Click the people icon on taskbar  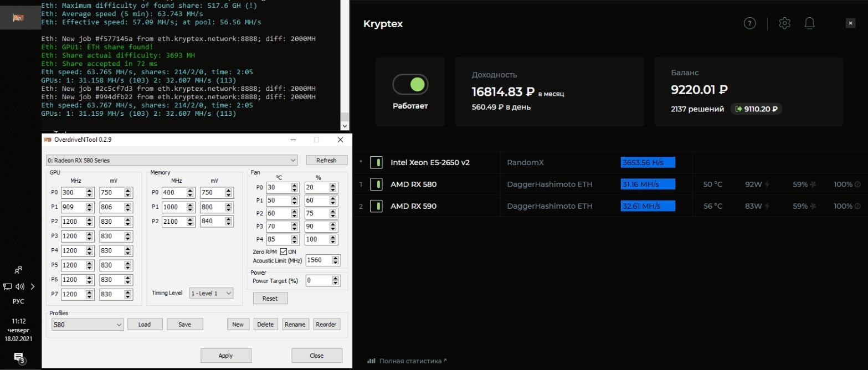coord(19,270)
